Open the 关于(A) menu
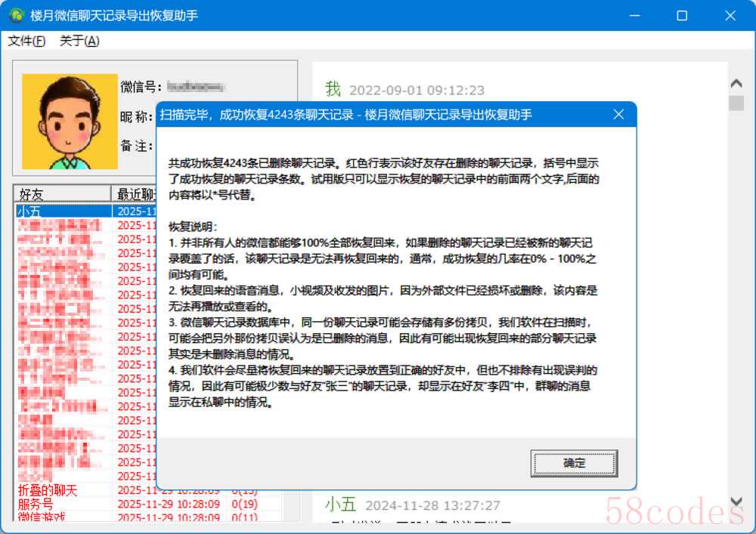Screen dimensions: 756x534 pos(79,41)
